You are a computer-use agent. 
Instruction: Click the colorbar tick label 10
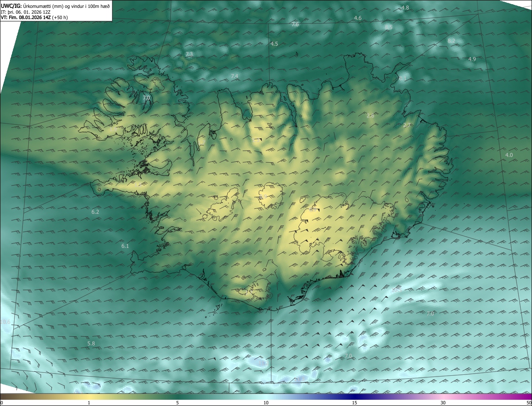pyautogui.click(x=266, y=403)
